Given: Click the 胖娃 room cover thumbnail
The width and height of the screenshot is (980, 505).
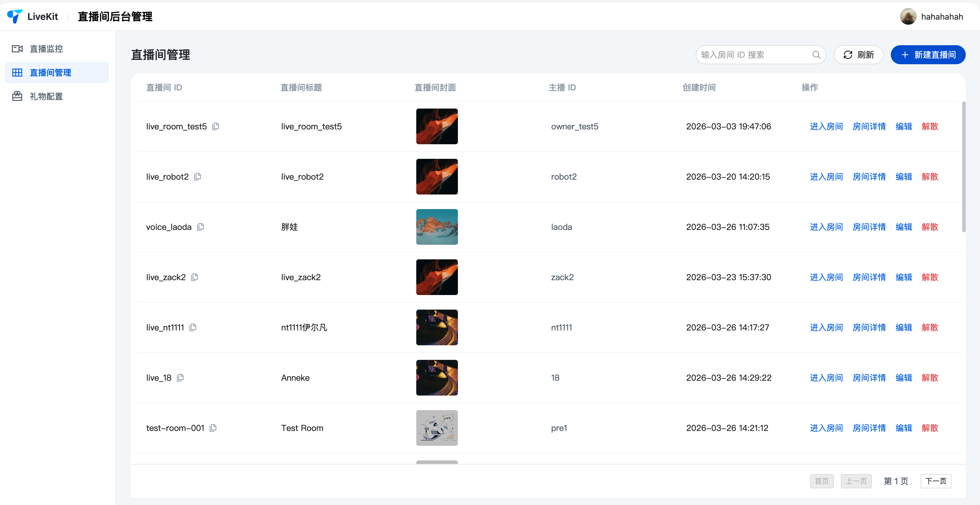Looking at the screenshot, I should (x=437, y=226).
